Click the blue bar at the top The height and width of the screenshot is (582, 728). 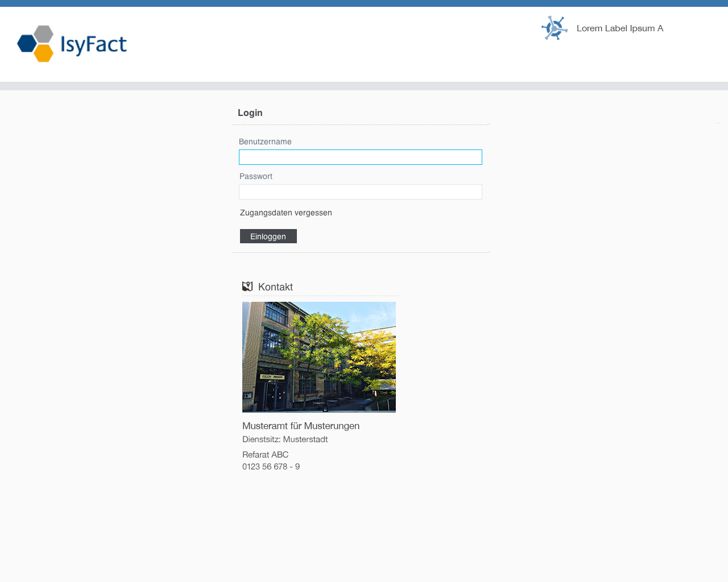(x=364, y=3)
